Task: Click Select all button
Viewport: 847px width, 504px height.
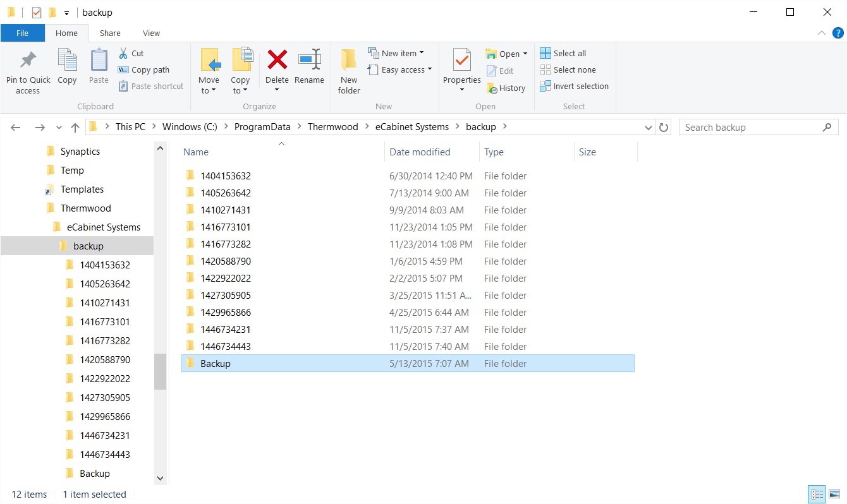Action: (x=563, y=54)
